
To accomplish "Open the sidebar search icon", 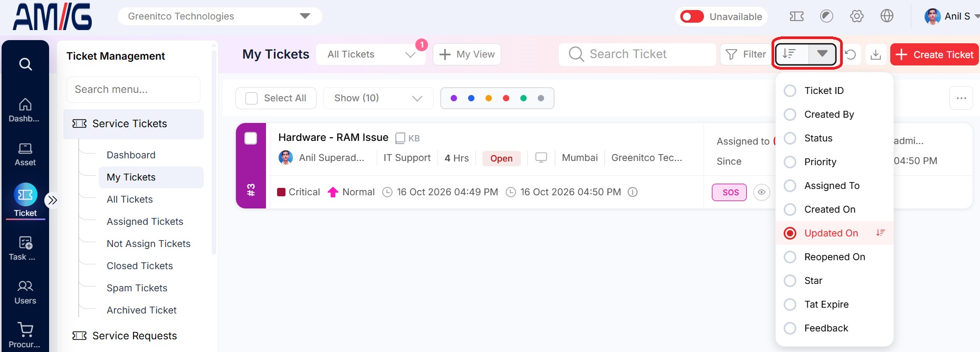I will pyautogui.click(x=25, y=64).
